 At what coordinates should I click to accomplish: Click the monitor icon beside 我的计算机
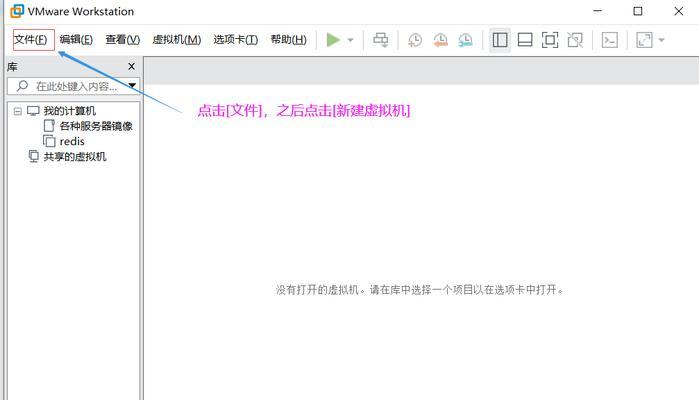tap(33, 111)
